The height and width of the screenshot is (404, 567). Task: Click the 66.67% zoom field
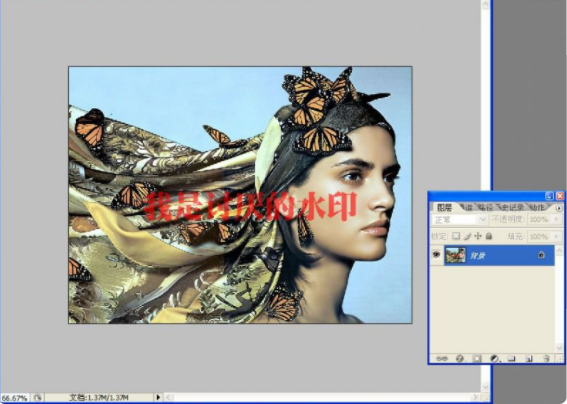[14, 398]
